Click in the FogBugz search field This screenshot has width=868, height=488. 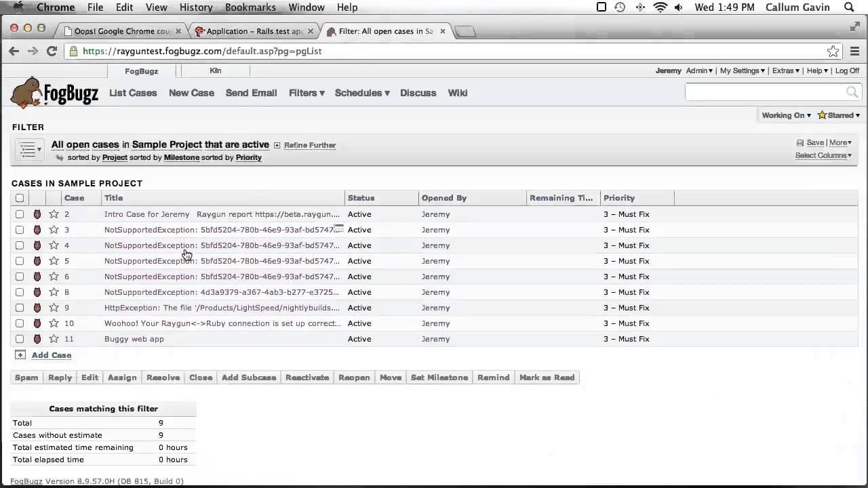click(x=764, y=92)
